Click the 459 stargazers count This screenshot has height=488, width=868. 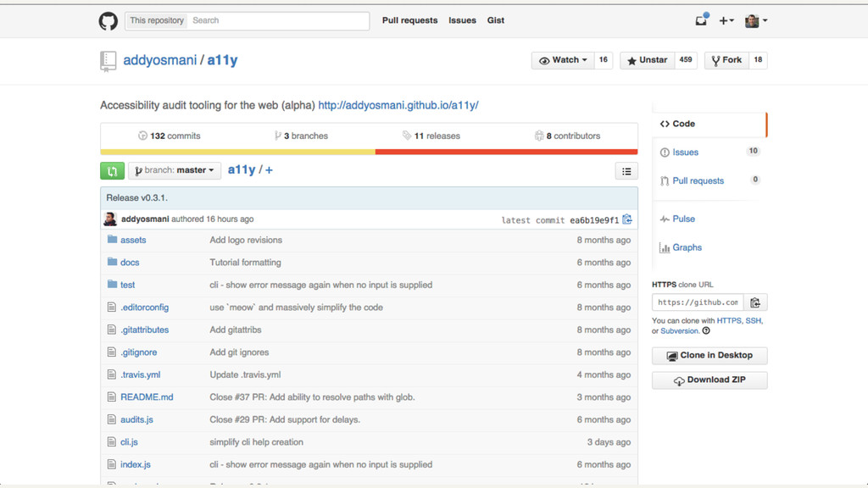(686, 60)
